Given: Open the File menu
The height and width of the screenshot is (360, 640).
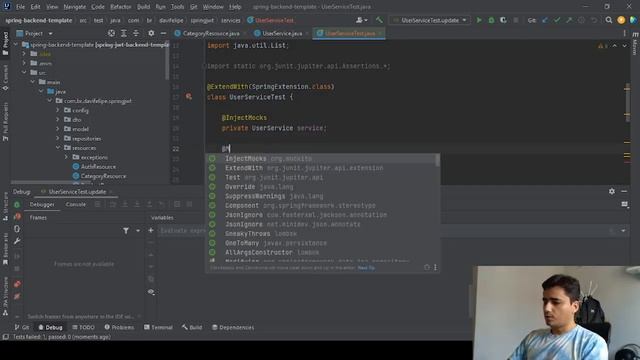Looking at the screenshot, I should [20, 7].
